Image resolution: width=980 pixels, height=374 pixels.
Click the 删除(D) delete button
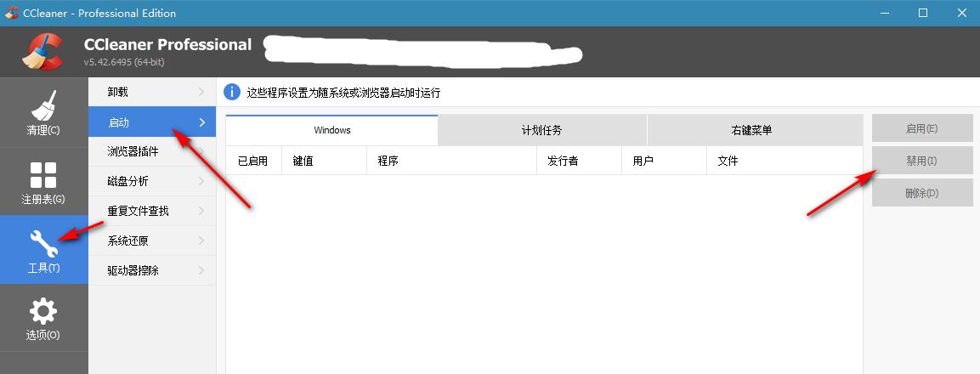tap(922, 193)
